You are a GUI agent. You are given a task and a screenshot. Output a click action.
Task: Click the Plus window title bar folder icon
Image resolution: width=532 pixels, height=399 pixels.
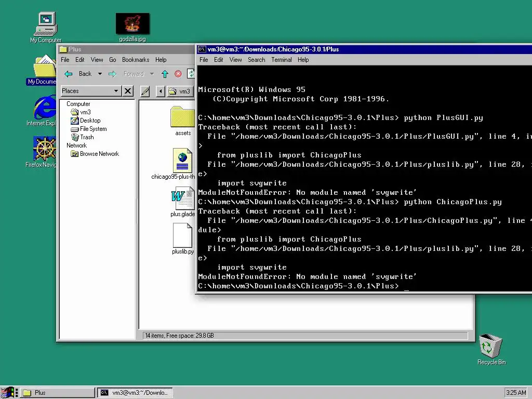(63, 49)
